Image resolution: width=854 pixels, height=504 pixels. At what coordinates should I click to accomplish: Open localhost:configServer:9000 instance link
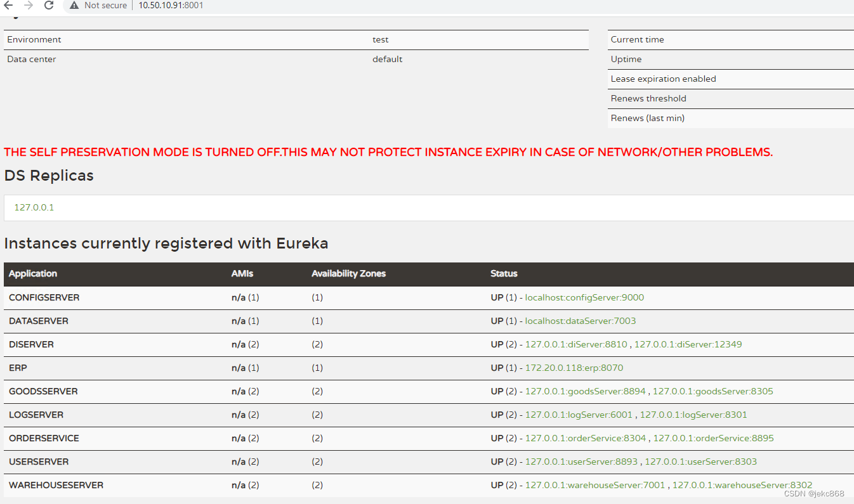pyautogui.click(x=584, y=297)
